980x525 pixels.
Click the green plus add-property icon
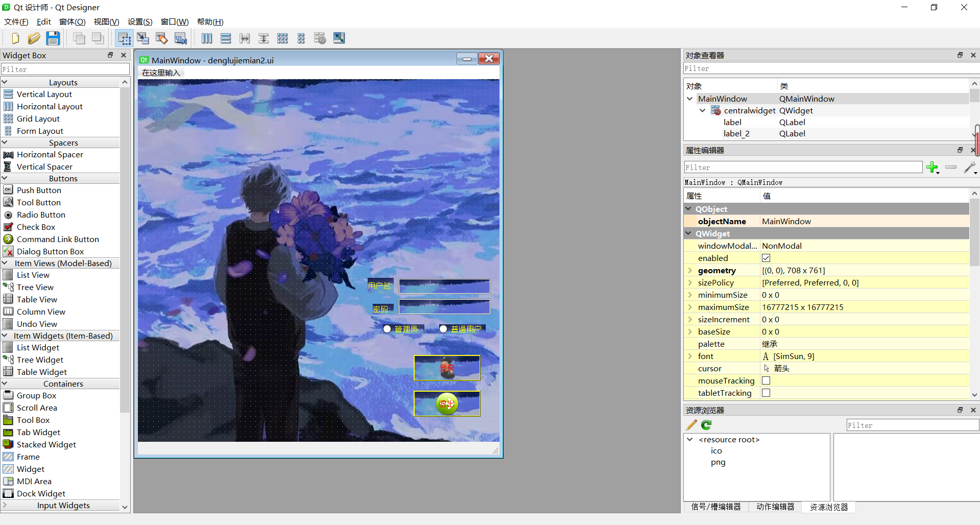point(933,168)
